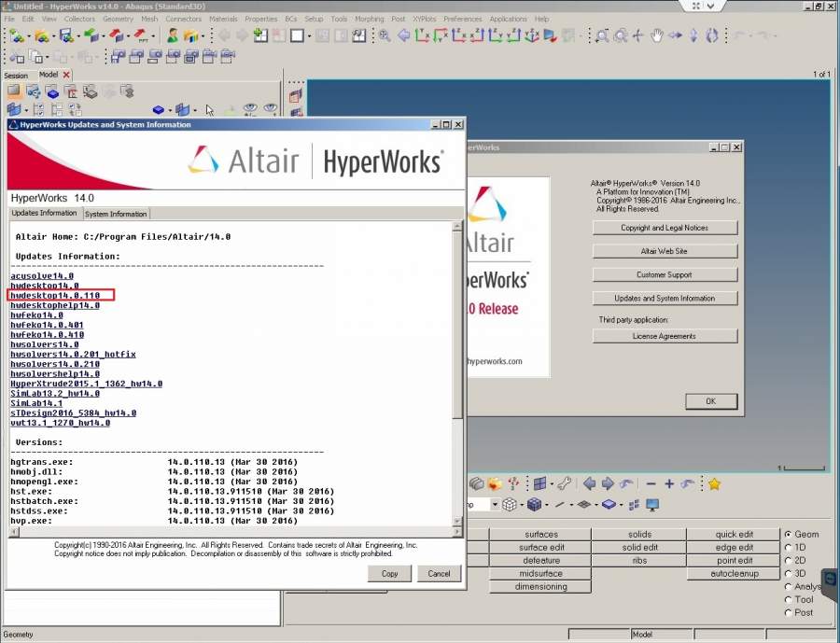Click the rotate up/down arrows icon
840x643 pixels.
coord(693,35)
